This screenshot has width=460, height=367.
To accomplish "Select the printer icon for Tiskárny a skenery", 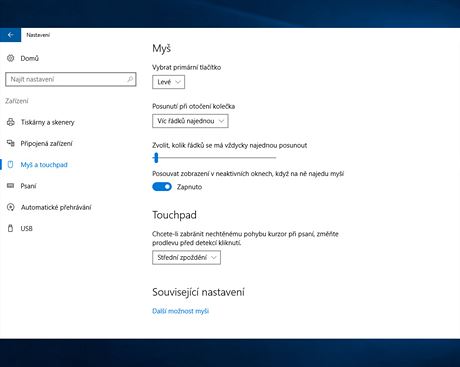I will [11, 122].
